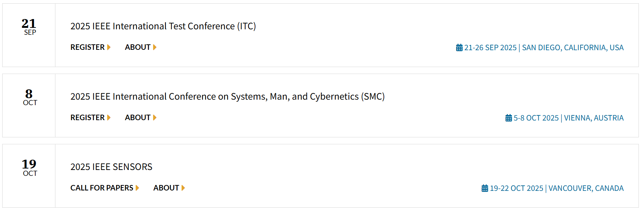Open the 2025 IEEE International Test Conference title
The height and width of the screenshot is (211, 644).
(x=163, y=26)
